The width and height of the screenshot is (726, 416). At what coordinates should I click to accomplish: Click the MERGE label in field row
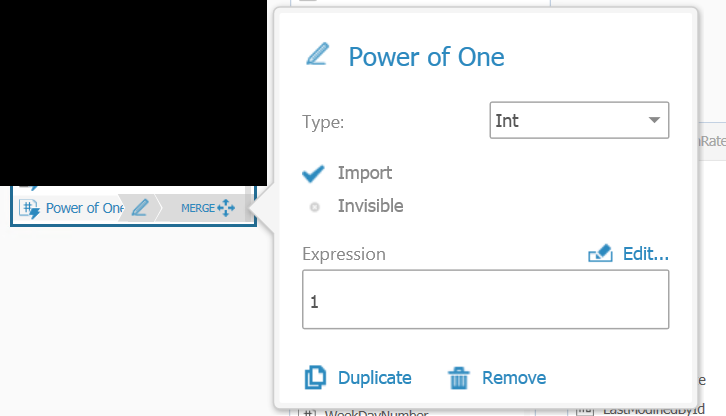pos(197,208)
